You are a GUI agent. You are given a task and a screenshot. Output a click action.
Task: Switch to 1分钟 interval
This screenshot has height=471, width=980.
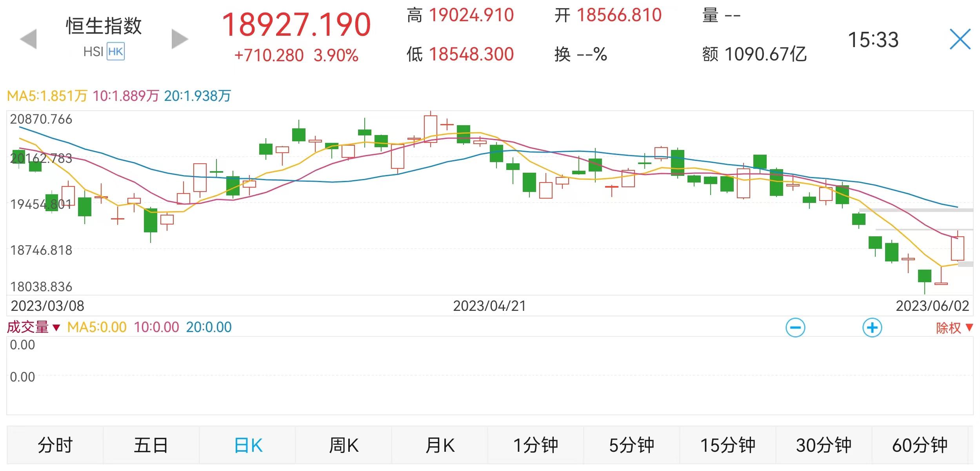click(x=535, y=445)
